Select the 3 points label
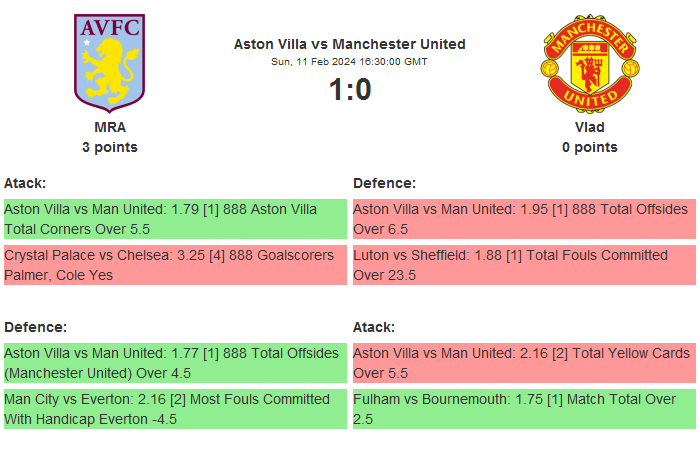This screenshot has width=700, height=460. [x=110, y=147]
